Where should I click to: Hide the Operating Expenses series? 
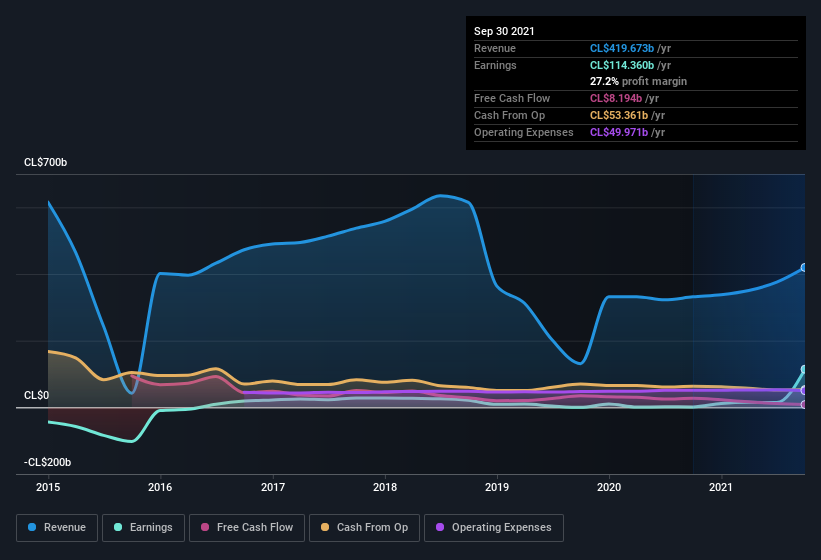pyautogui.click(x=494, y=528)
